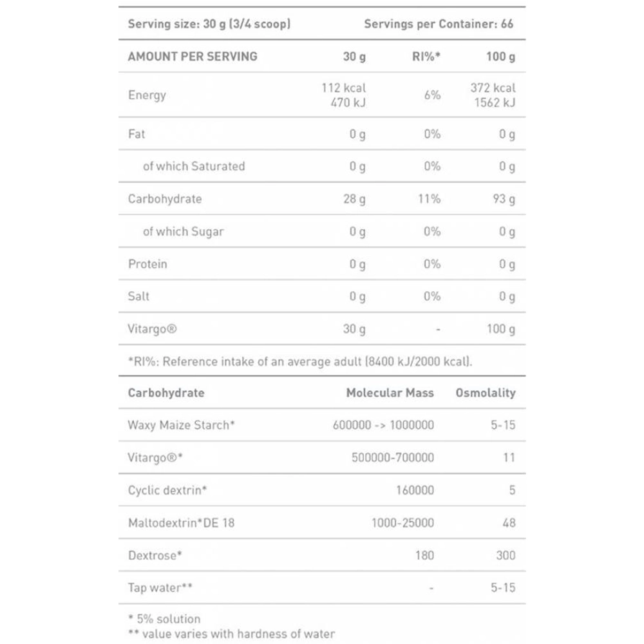Click the 11% carbohydrate reference intake

429,199
